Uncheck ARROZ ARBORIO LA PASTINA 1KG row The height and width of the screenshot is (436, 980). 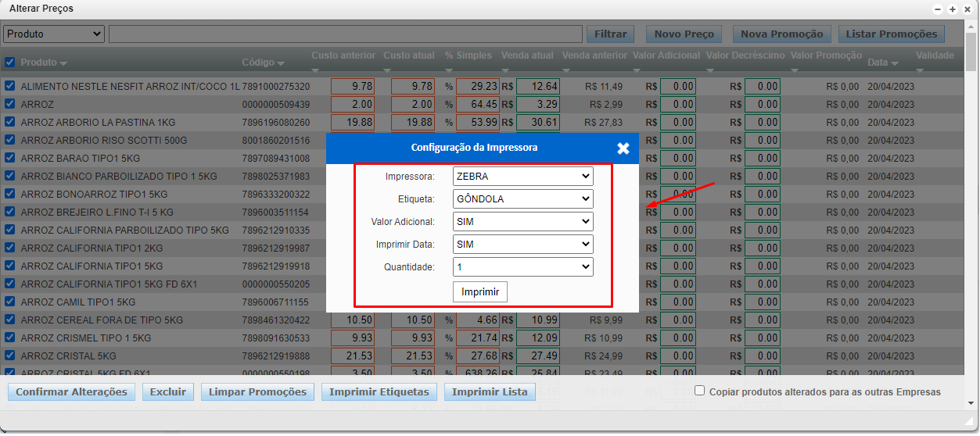tap(10, 122)
